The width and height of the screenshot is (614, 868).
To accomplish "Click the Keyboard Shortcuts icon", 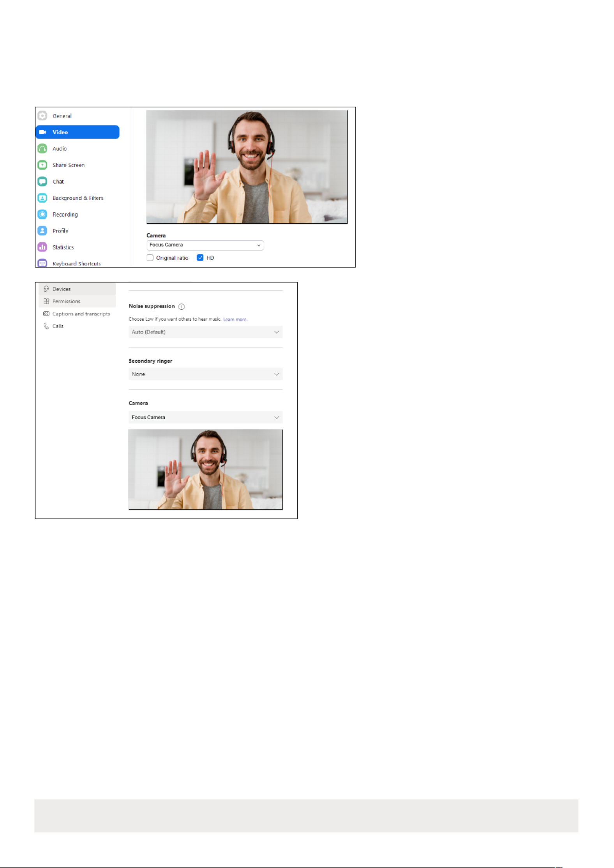I will (x=42, y=263).
